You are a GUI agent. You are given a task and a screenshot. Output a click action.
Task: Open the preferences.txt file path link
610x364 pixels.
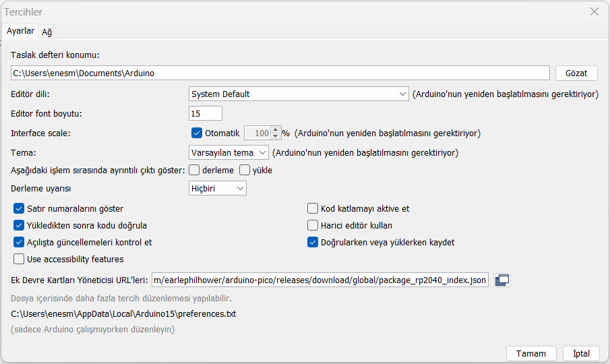point(123,313)
